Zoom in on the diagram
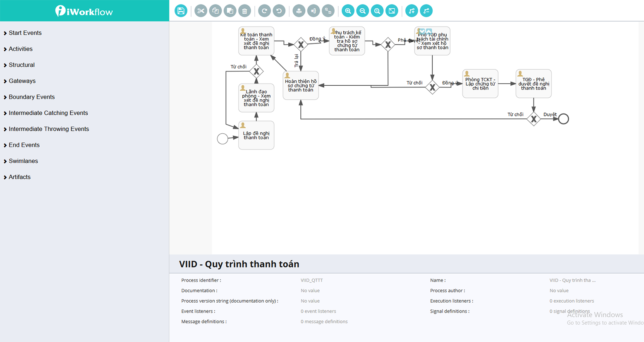644x342 pixels. pos(348,11)
